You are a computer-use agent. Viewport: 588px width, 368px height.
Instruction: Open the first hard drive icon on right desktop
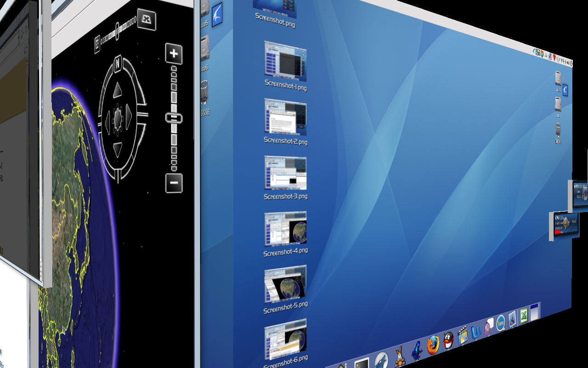(558, 79)
